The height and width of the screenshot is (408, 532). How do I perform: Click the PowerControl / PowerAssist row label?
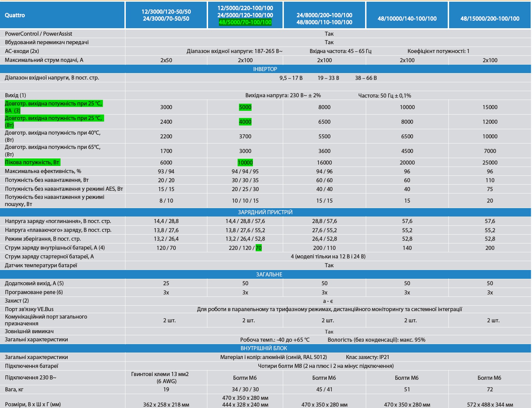coord(38,34)
